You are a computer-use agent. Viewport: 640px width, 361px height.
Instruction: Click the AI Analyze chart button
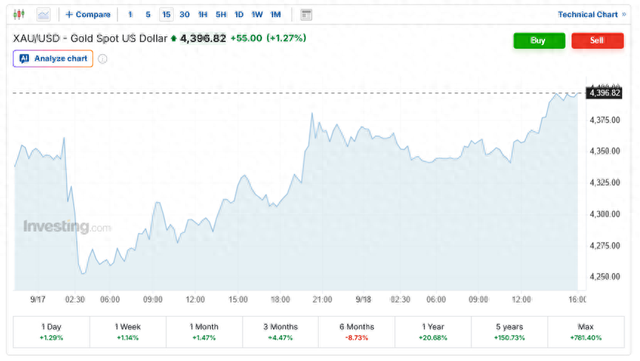53,58
